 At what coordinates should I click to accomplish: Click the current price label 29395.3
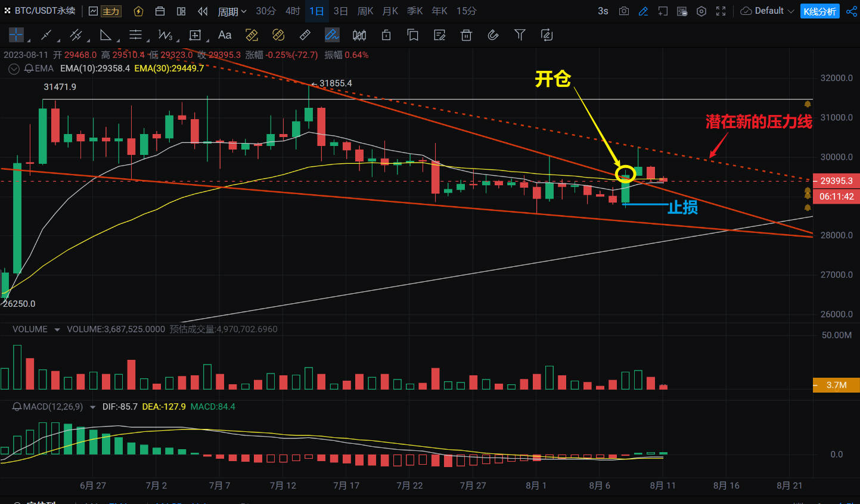click(x=836, y=181)
